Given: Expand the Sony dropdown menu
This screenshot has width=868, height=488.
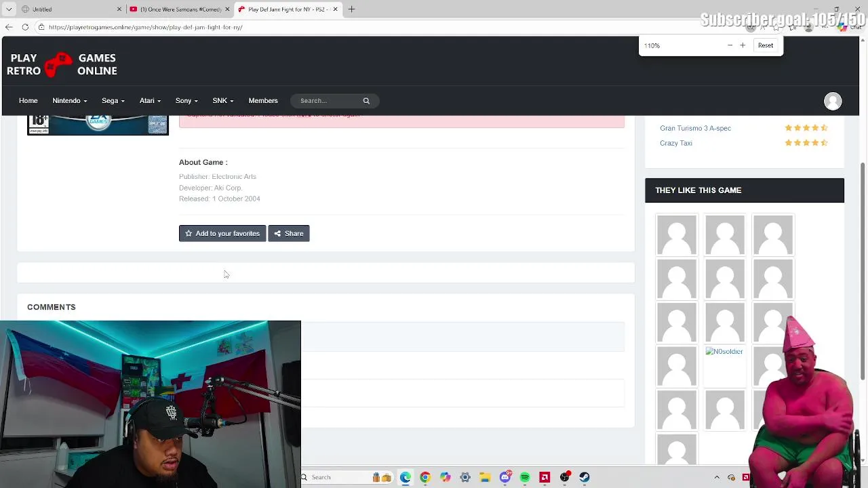Looking at the screenshot, I should tap(186, 101).
